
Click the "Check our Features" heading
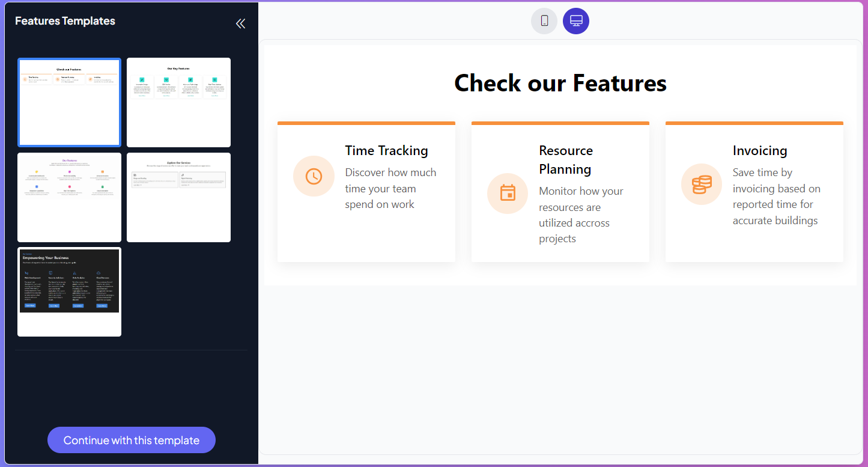560,83
